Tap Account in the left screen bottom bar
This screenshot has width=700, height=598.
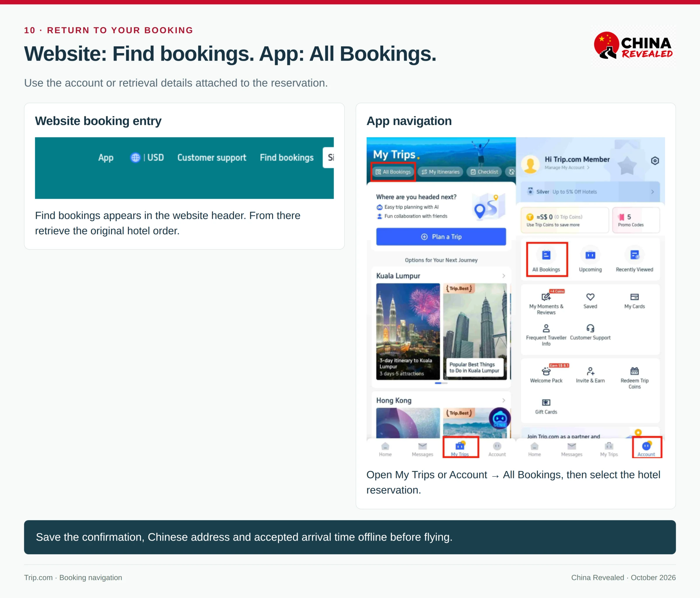[x=497, y=449]
